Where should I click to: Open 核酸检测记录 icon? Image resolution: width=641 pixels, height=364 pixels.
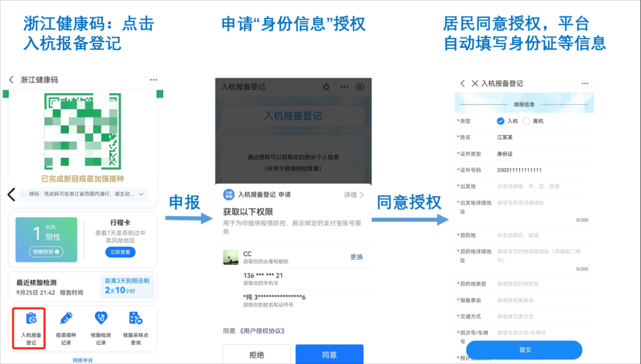point(100,328)
